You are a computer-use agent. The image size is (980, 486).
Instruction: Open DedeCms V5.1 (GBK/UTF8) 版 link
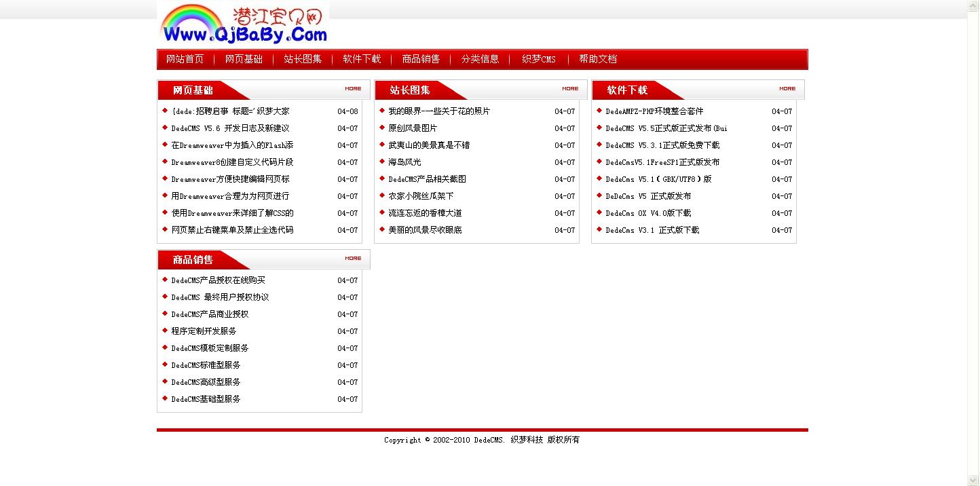point(658,179)
